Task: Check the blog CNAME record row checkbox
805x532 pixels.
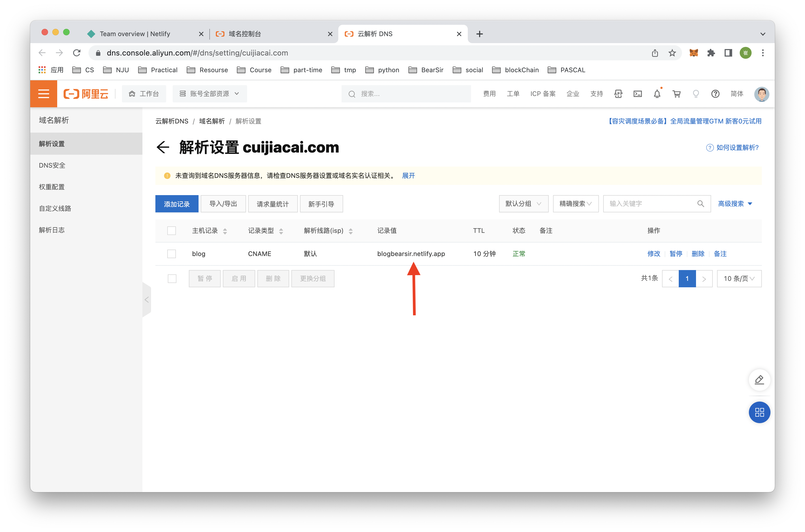Action: click(x=172, y=253)
